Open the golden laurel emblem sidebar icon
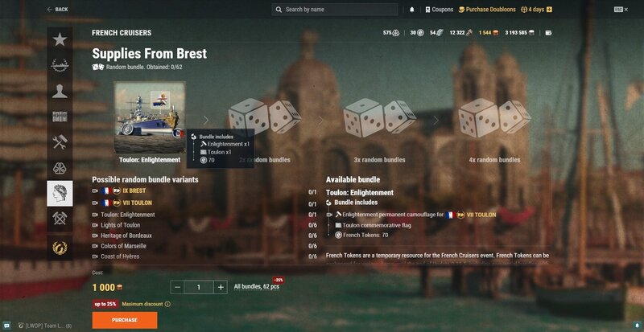Image resolution: width=644 pixels, height=332 pixels. (x=60, y=248)
